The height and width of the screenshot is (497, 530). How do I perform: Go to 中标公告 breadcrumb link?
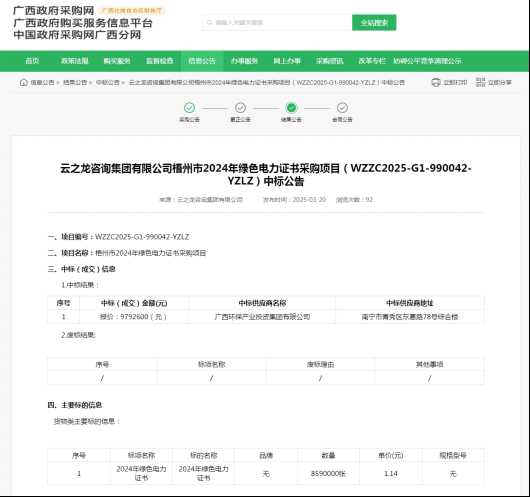point(108,82)
